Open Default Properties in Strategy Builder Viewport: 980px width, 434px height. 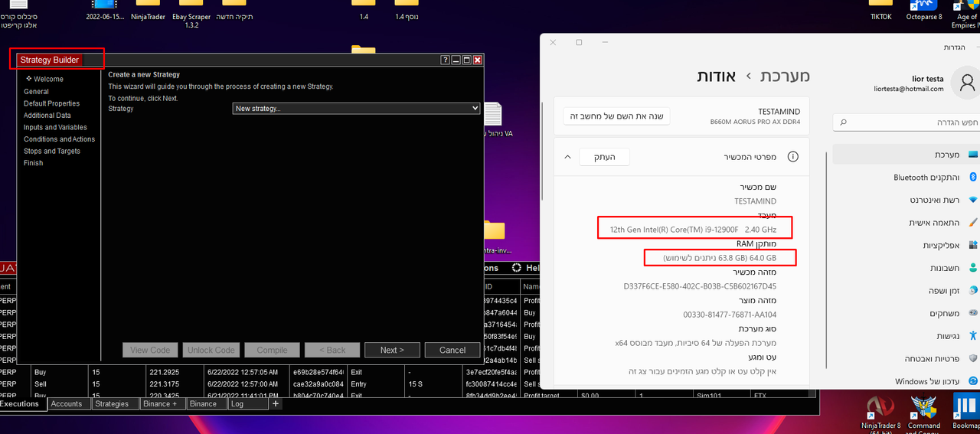point(51,103)
